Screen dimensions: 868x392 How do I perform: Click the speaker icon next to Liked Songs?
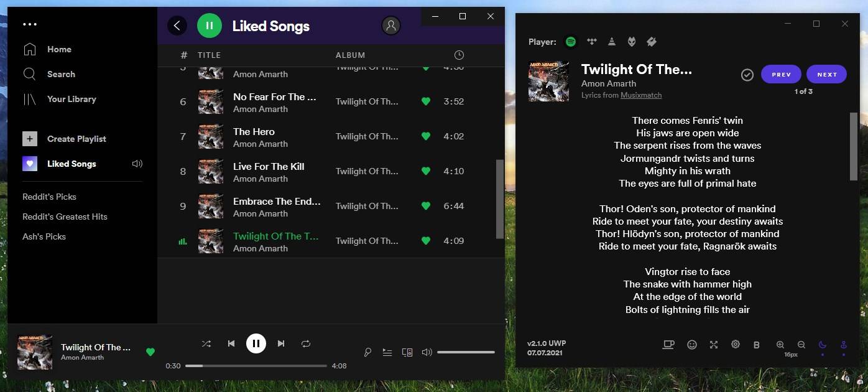(x=137, y=164)
